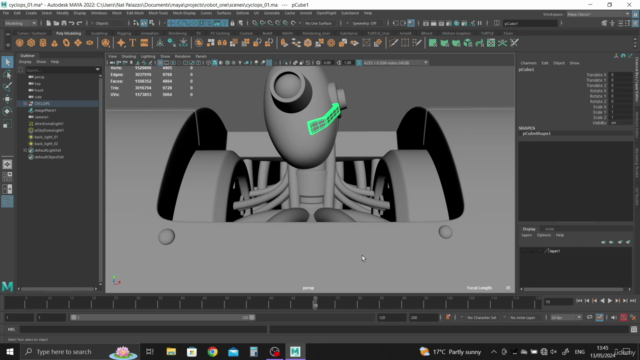Click the Mirror shelf icon
The image size is (640, 360).
tap(222, 43)
